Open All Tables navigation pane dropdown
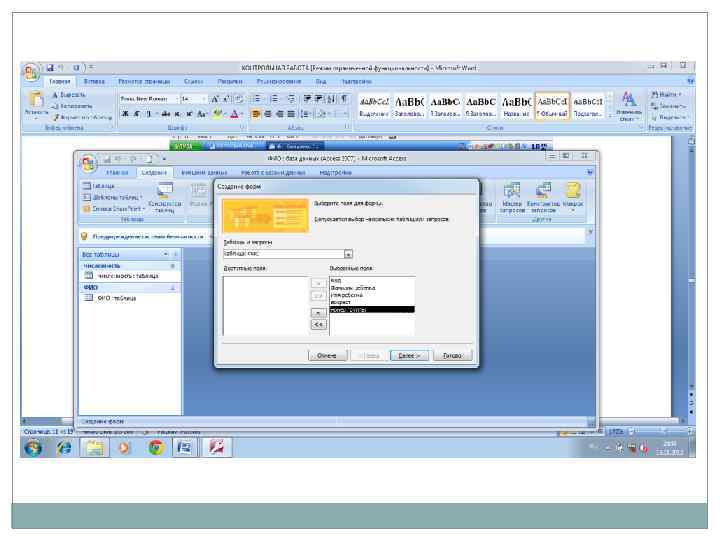The width and height of the screenshot is (720, 540). pos(166,254)
